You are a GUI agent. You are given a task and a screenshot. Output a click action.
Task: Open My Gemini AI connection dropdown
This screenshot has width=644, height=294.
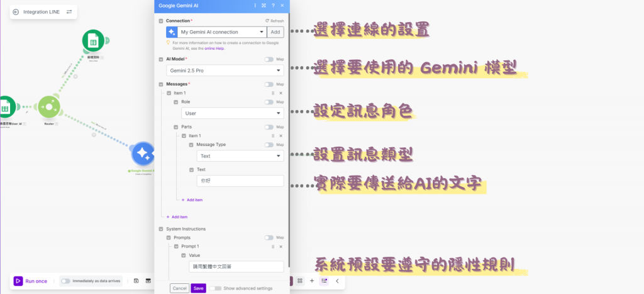[x=222, y=32]
